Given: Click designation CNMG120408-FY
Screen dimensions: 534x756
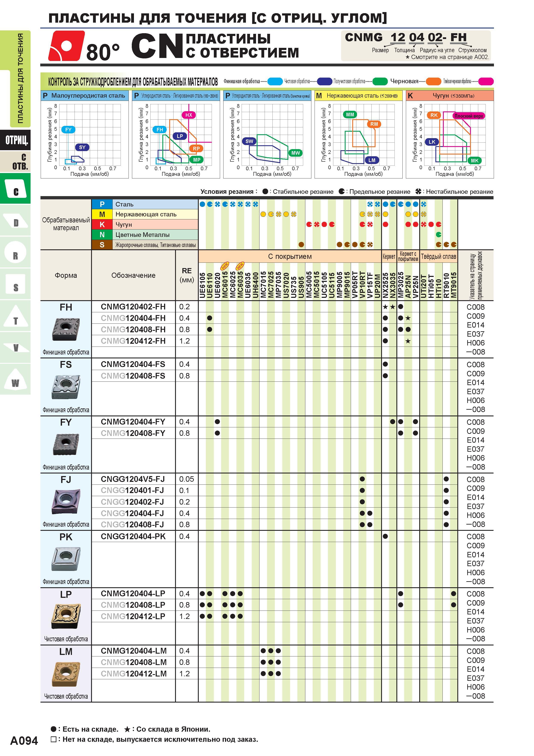Looking at the screenshot, I should (133, 433).
